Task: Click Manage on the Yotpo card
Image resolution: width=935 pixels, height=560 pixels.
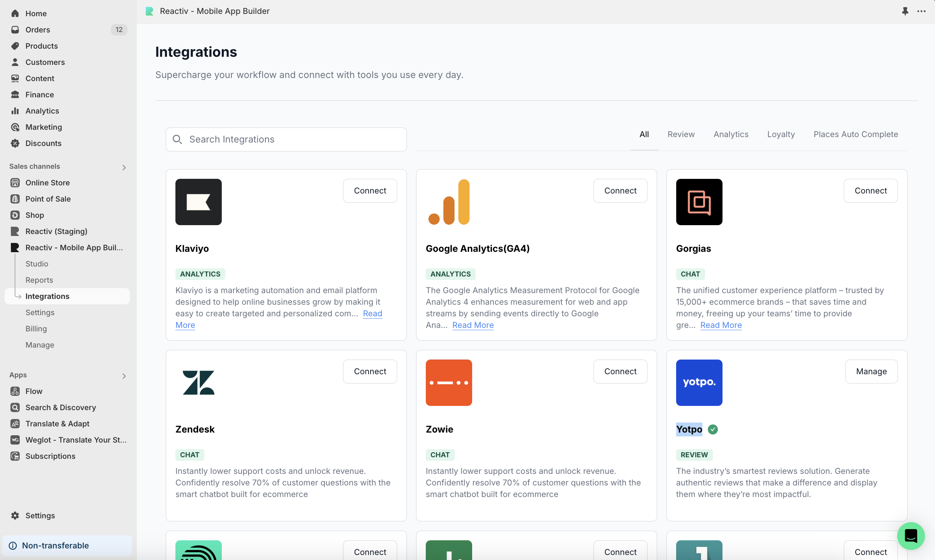Action: point(871,372)
